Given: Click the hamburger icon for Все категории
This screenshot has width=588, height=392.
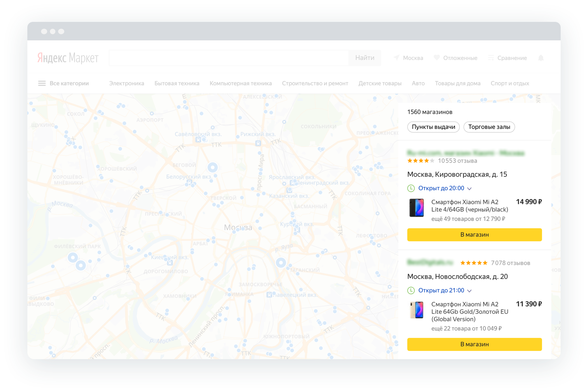Looking at the screenshot, I should 42,83.
